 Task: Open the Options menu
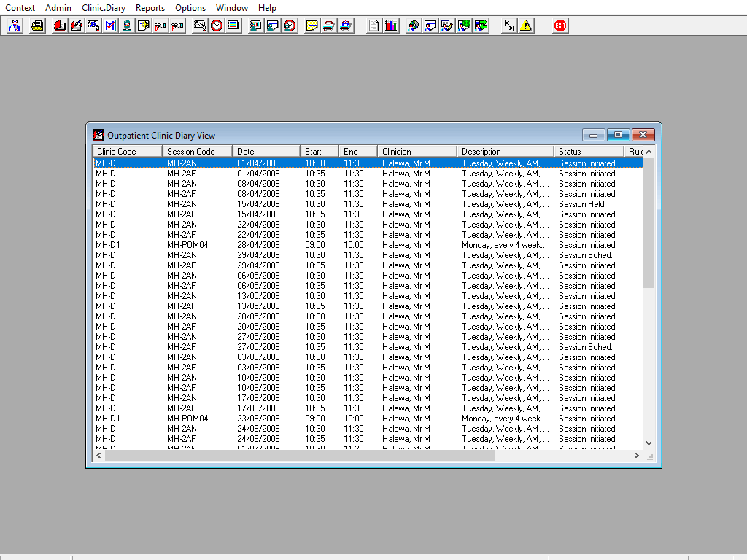190,7
